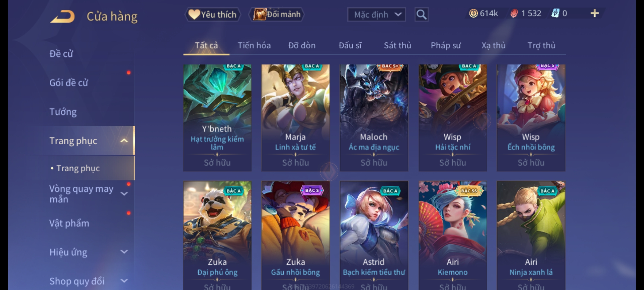
Task: Expand the Hiệu ứng sidebar section
Action: click(x=124, y=252)
